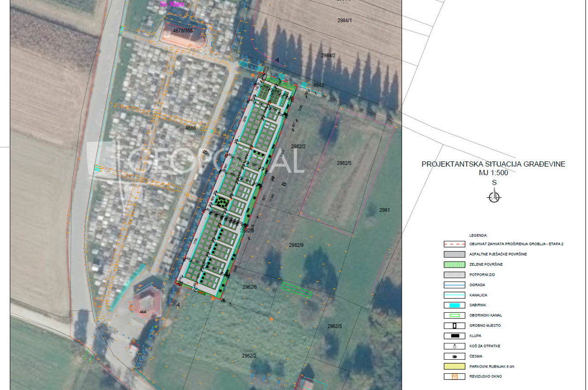The height and width of the screenshot is (390, 588).
Task: Select the Oborinski kanal legend symbol
Action: [454, 315]
